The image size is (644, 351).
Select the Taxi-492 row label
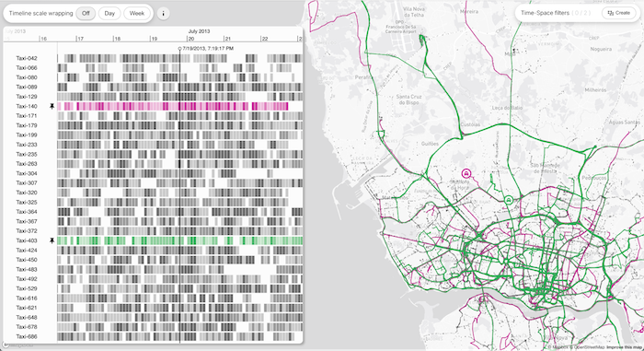click(x=27, y=279)
